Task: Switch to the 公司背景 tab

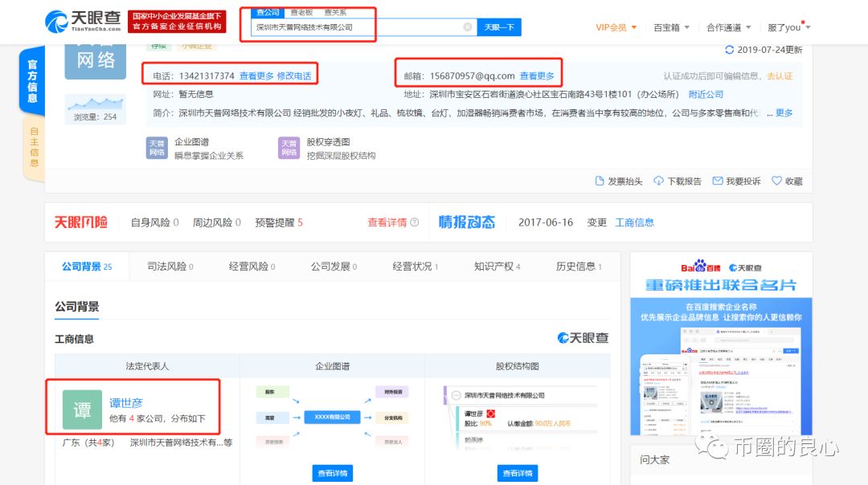Action: 87,267
